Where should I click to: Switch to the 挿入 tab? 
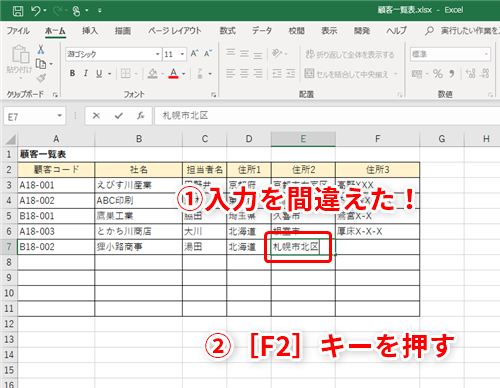(x=90, y=31)
